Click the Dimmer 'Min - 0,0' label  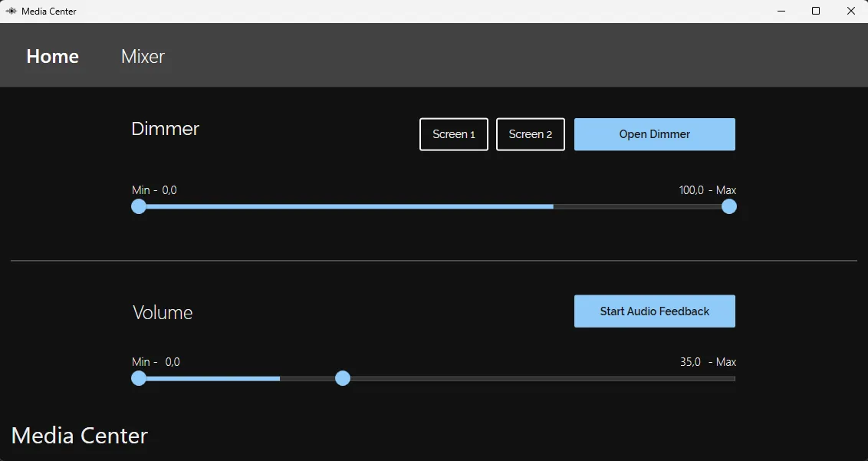pos(154,190)
